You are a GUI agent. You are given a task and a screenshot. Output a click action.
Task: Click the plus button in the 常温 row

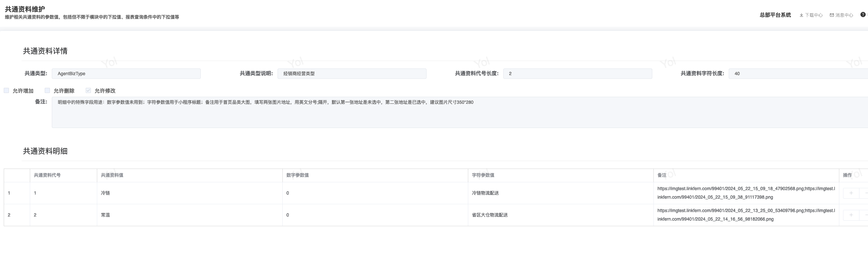pyautogui.click(x=851, y=215)
